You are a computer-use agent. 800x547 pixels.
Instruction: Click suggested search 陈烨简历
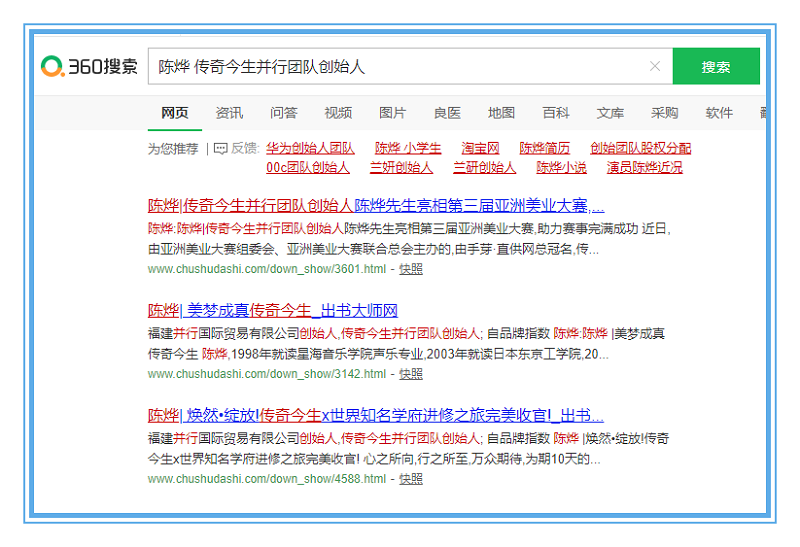pos(544,148)
